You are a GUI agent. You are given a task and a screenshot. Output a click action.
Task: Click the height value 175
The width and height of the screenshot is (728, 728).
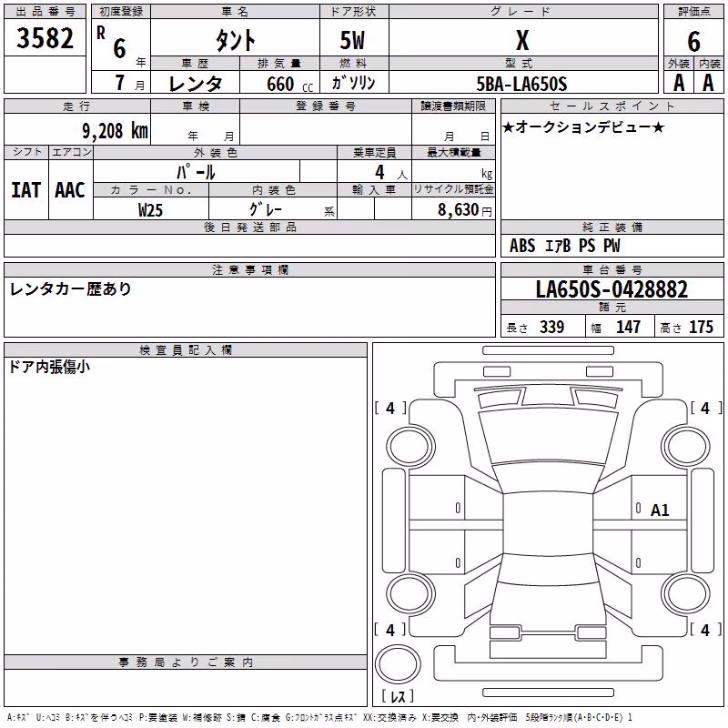pos(701,328)
